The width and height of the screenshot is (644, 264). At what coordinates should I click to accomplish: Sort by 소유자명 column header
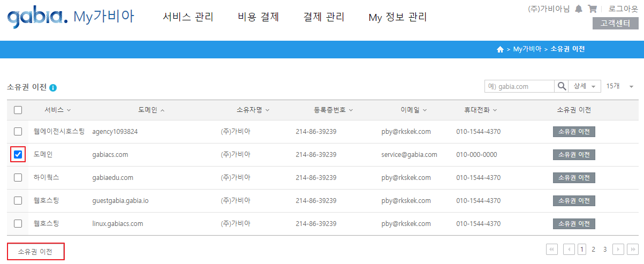[253, 110]
